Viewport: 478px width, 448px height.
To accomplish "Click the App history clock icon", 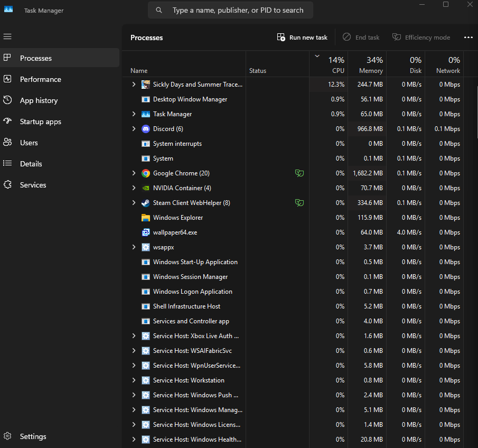I will coord(7,100).
